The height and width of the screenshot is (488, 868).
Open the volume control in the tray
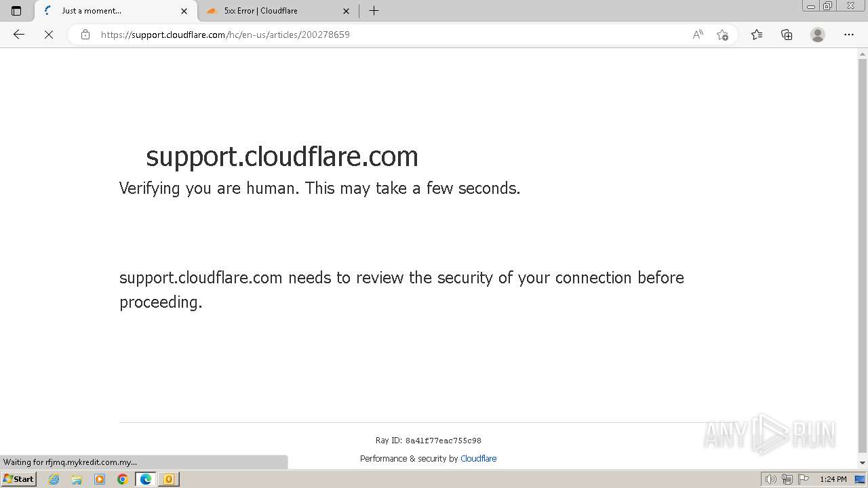coord(770,479)
